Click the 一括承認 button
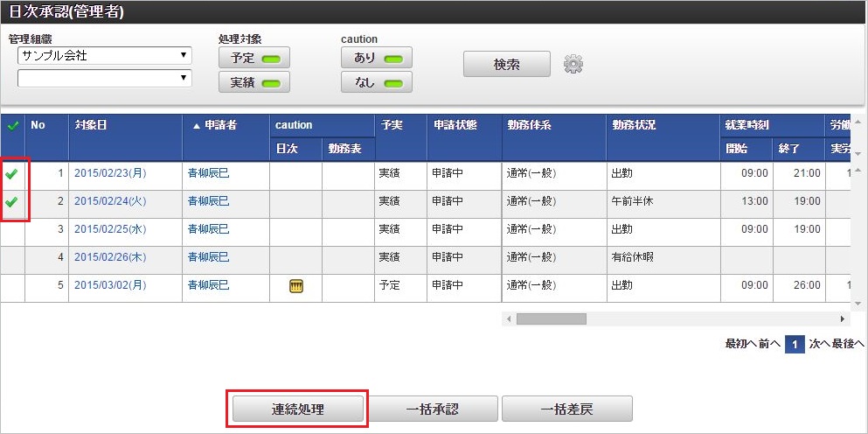 (433, 409)
